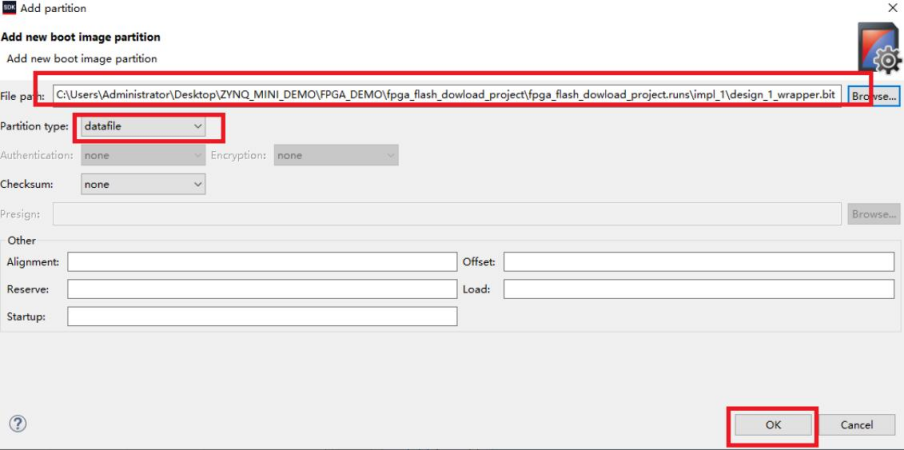Image resolution: width=904 pixels, height=450 pixels.
Task: Open the Checksum dropdown
Action: pos(142,184)
